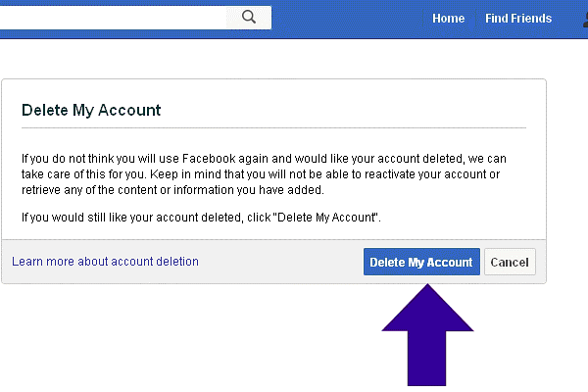
Task: Click the empty blue header area between search and Home
Action: (343, 19)
